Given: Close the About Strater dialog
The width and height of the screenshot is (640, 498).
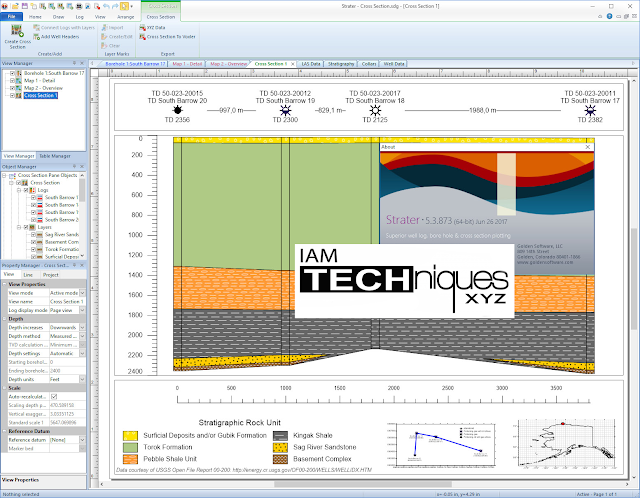Looking at the screenshot, I should coord(588,147).
